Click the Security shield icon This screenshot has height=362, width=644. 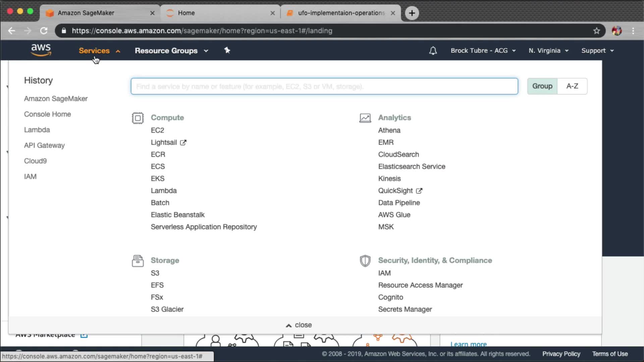365,261
